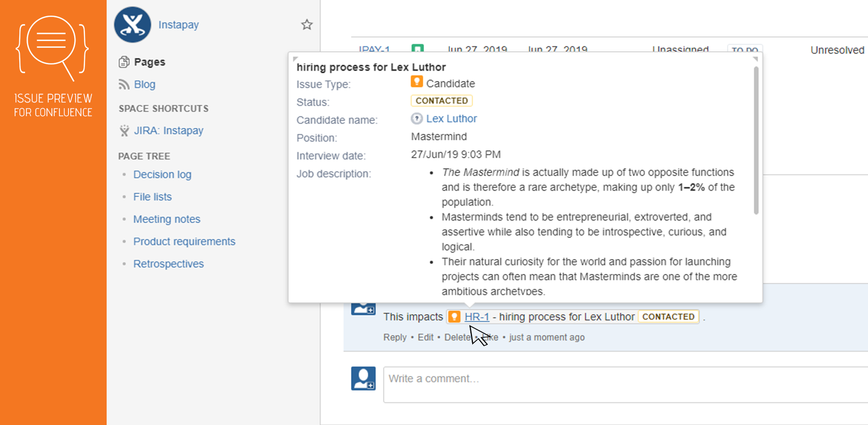Open Decision log page
The width and height of the screenshot is (868, 425).
click(162, 175)
